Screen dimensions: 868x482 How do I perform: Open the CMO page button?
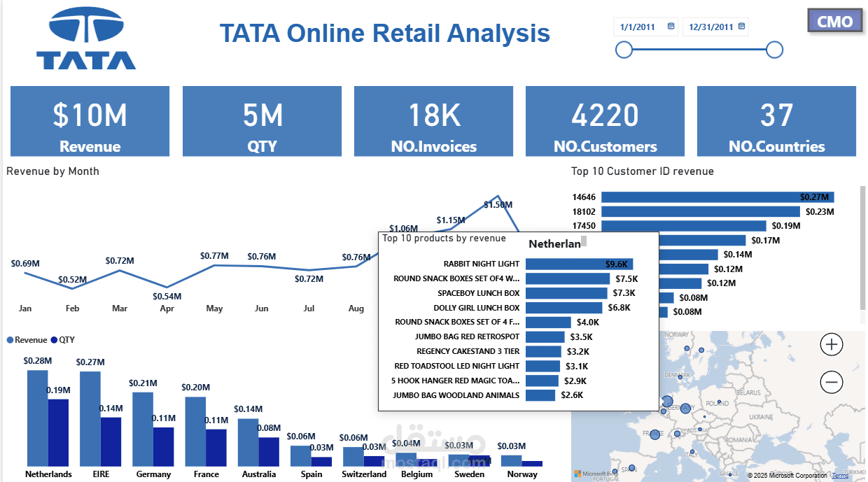coord(835,21)
